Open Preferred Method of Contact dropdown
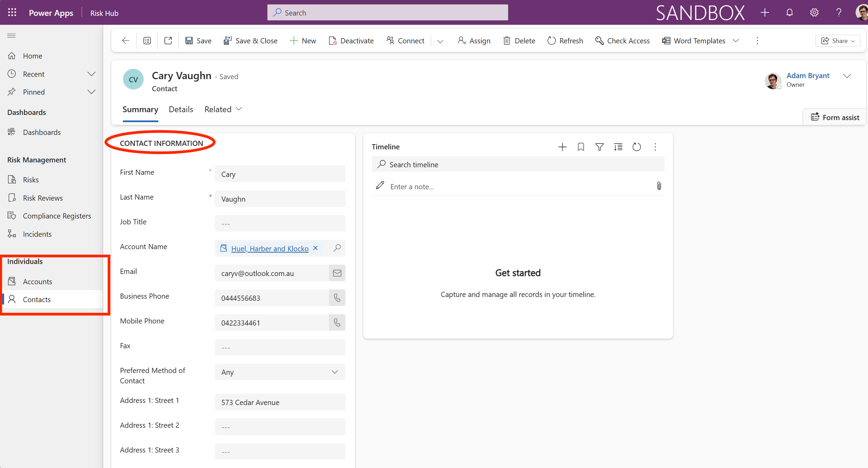868x468 pixels. click(280, 372)
